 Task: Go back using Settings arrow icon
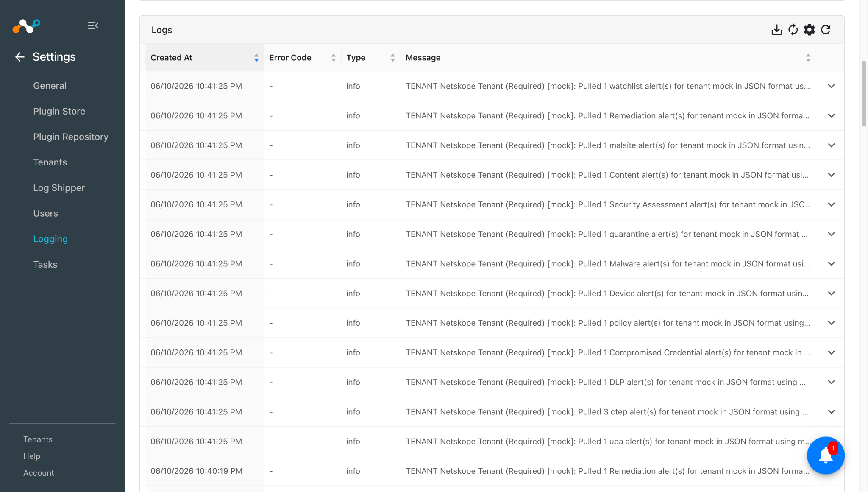(x=19, y=57)
